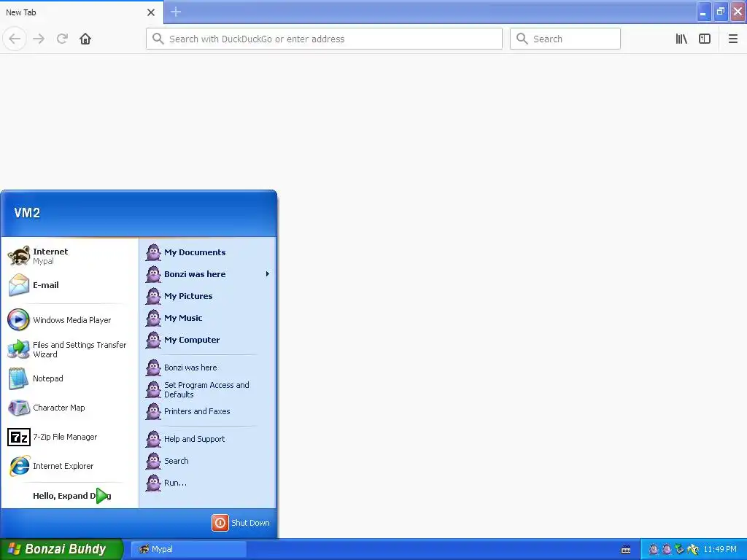747x560 pixels.
Task: Open the My Documents entry
Action: [x=208, y=252]
